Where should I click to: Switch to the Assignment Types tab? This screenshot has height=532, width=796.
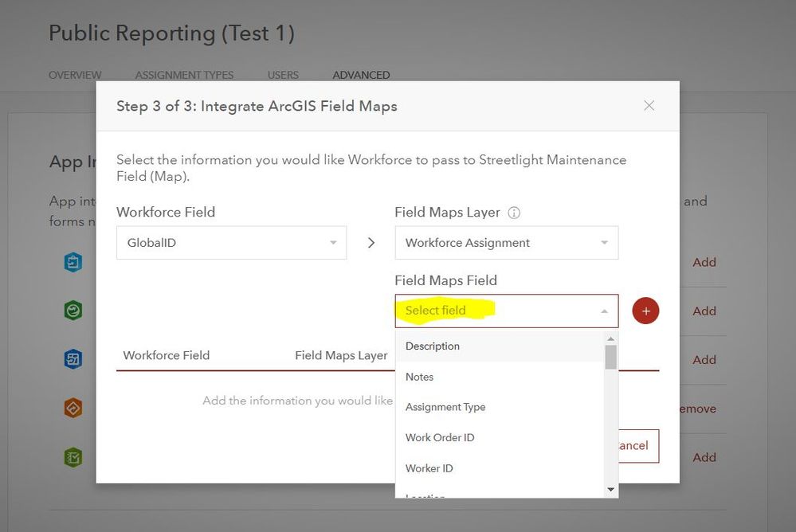click(x=184, y=75)
